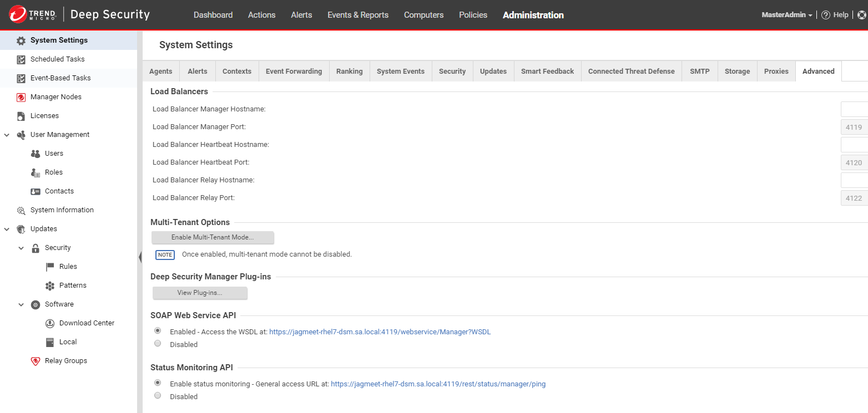The image size is (868, 413).
Task: Click the Load Balancer Manager Hostname field
Action: [x=855, y=109]
